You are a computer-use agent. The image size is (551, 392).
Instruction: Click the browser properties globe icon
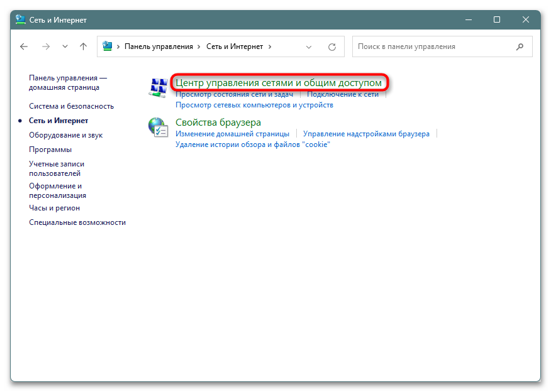pyautogui.click(x=158, y=128)
